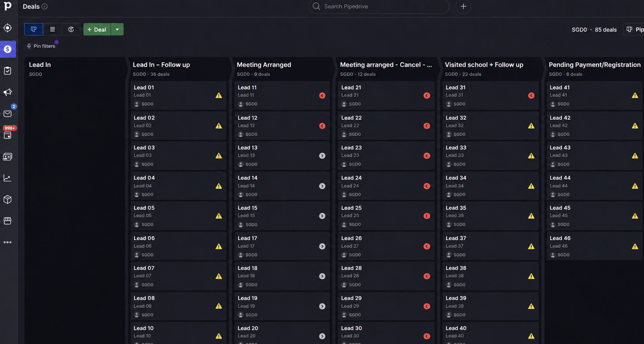Screen dimensions: 644x344
Task: Open the Lead 35 deal card
Action: [x=490, y=216]
